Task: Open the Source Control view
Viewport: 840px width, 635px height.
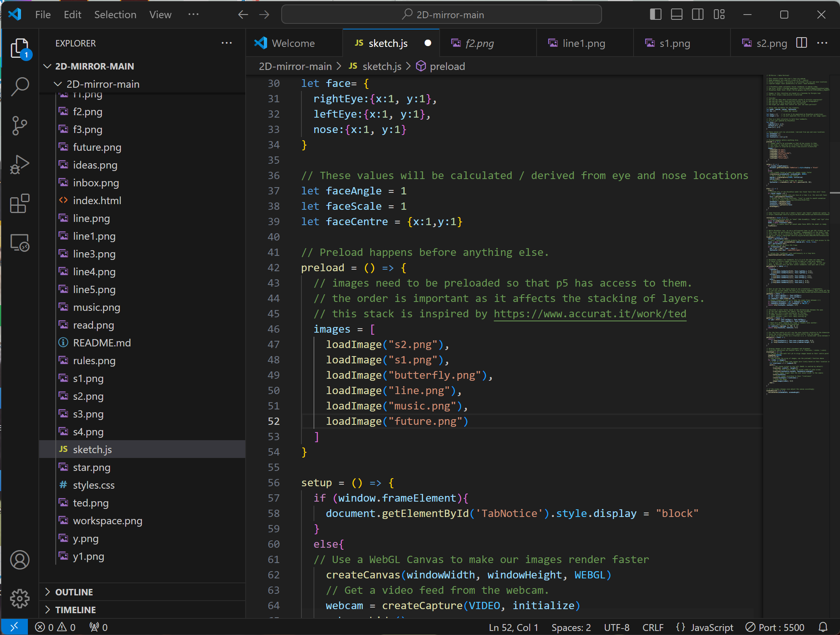Action: click(20, 125)
